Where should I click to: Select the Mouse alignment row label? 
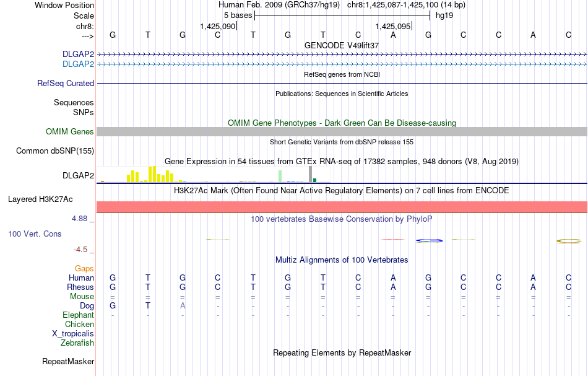point(82,297)
